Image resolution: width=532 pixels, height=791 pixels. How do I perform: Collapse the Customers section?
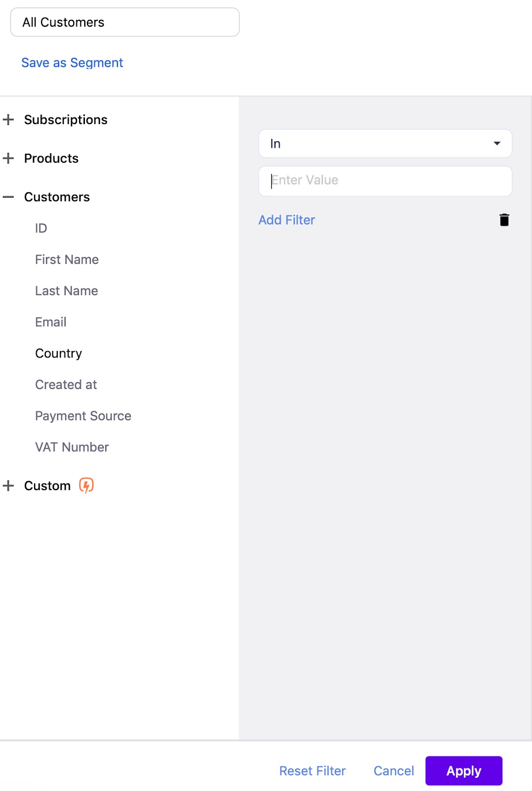click(8, 197)
